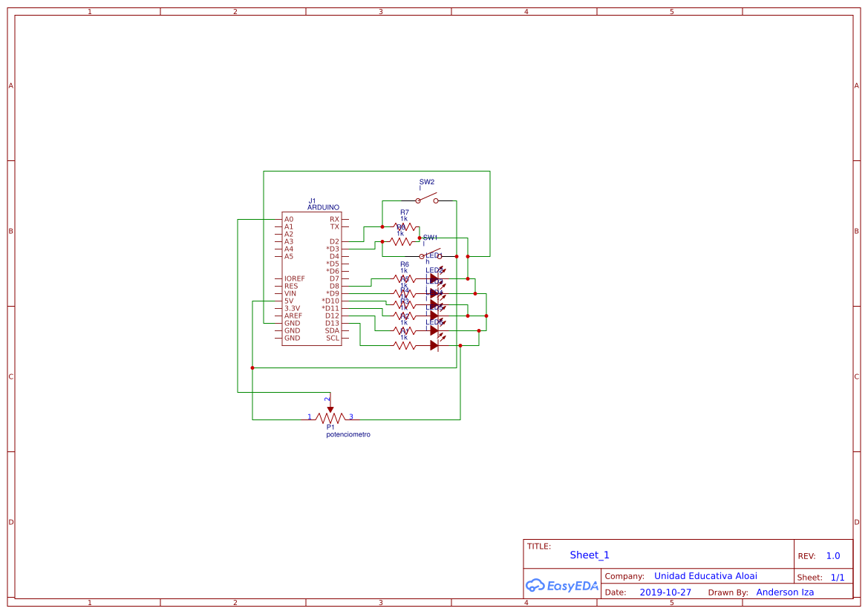
Task: Click the potenciometro label text
Action: click(347, 434)
